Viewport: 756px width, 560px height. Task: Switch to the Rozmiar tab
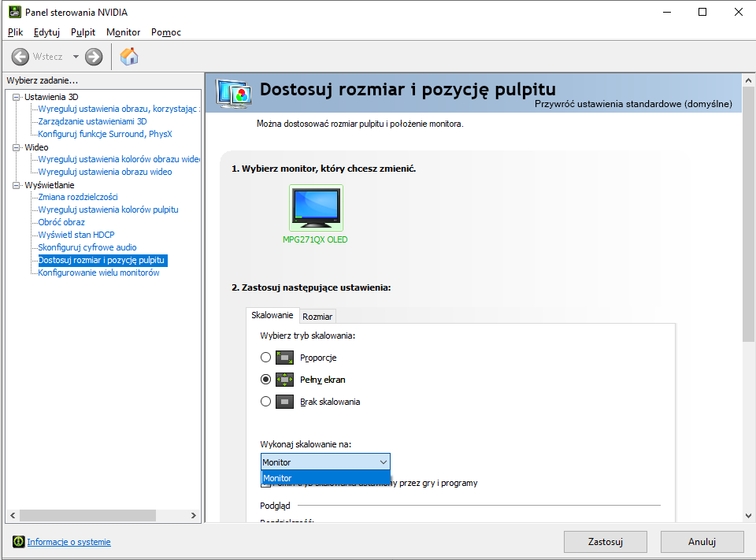317,317
